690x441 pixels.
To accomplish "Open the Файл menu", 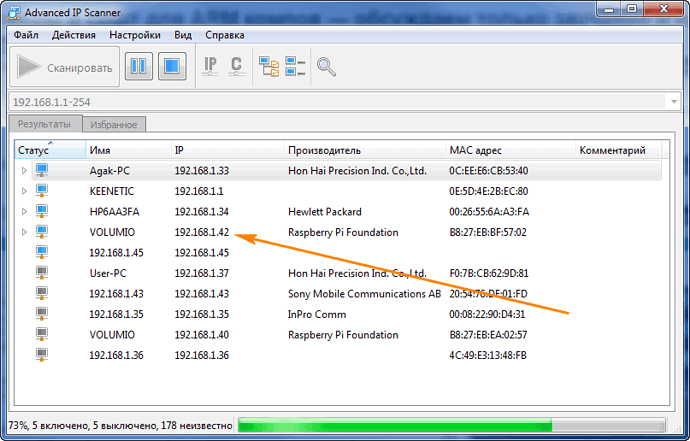I will [26, 35].
